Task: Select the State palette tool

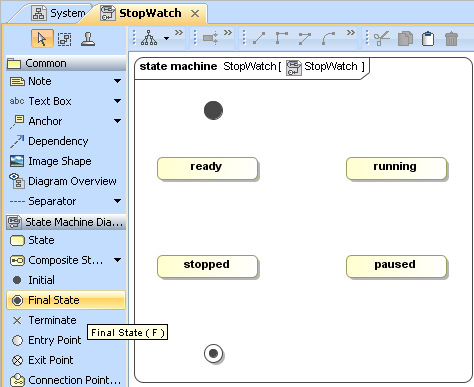Action: tap(32, 240)
